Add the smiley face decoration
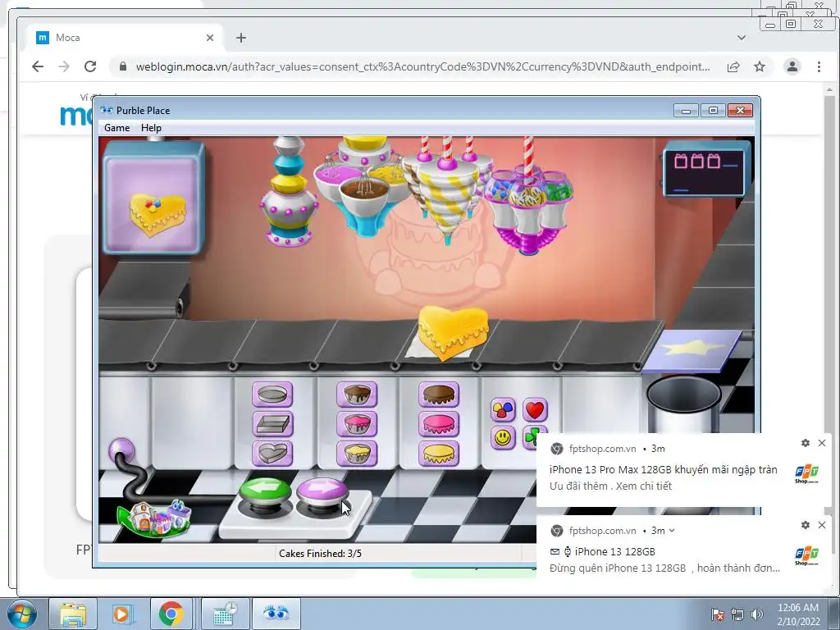The width and height of the screenshot is (840, 630). pos(503,438)
